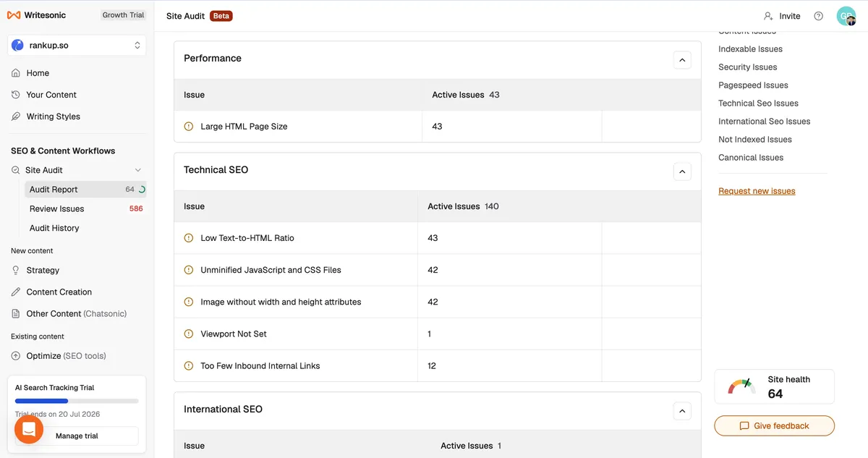Click warning icon for Too Few Inbound Links
868x458 pixels.
[189, 366]
